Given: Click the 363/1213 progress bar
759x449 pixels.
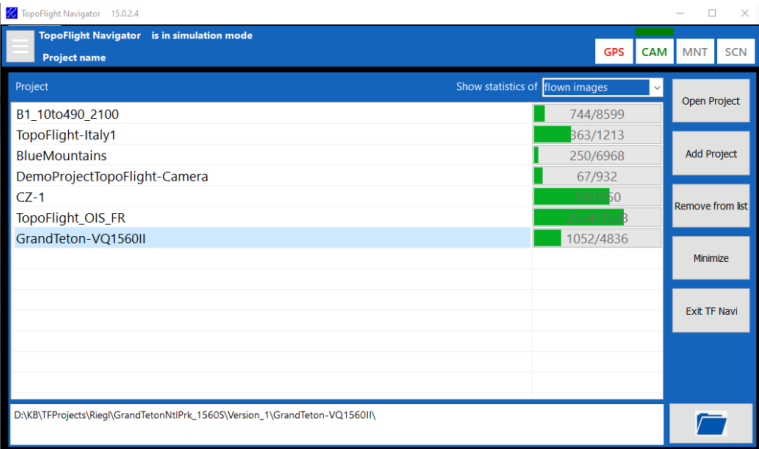Looking at the screenshot, I should [597, 135].
